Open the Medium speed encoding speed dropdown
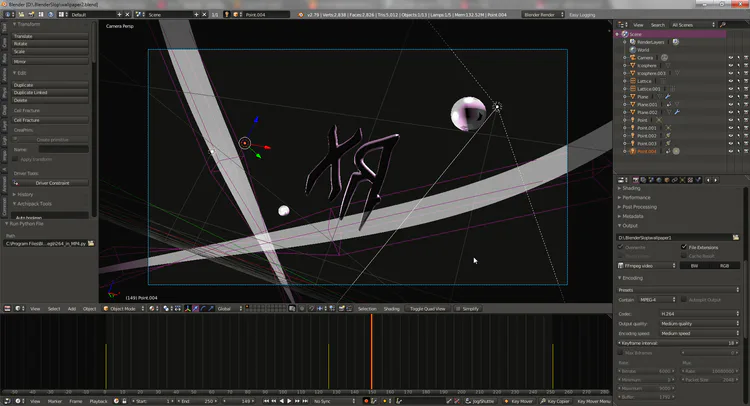750x406 pixels. click(x=699, y=333)
